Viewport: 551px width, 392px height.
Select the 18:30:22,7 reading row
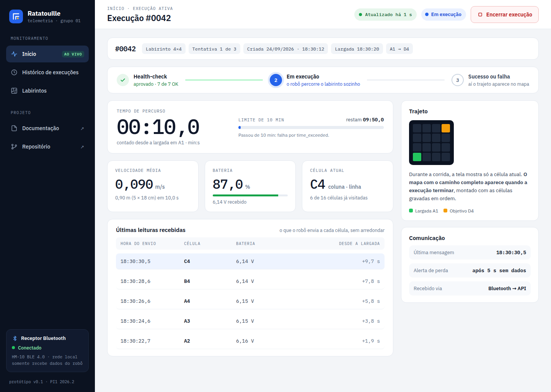pyautogui.click(x=250, y=341)
